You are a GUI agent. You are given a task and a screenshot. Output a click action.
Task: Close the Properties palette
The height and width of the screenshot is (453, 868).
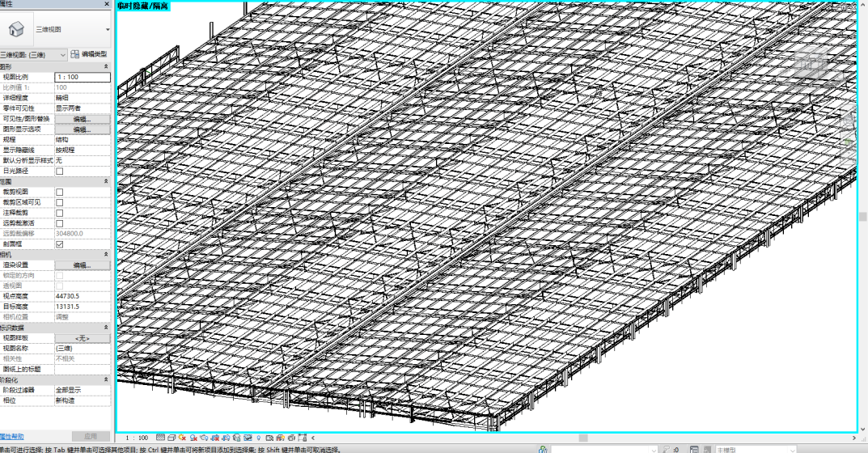point(107,4)
